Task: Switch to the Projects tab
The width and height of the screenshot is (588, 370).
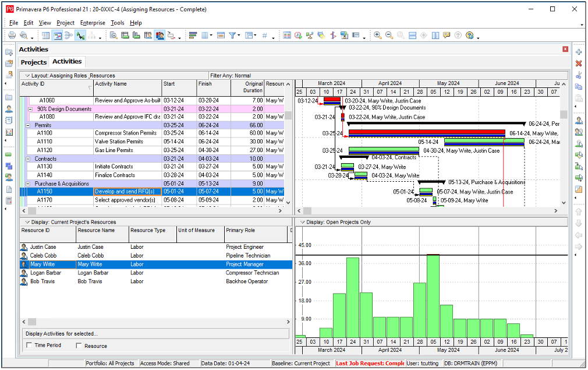Action: point(34,62)
